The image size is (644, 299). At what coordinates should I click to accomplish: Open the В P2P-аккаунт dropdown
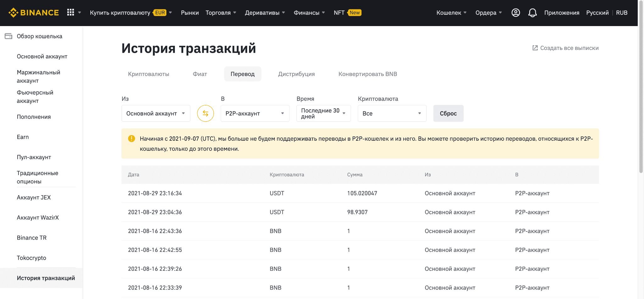[x=255, y=113]
